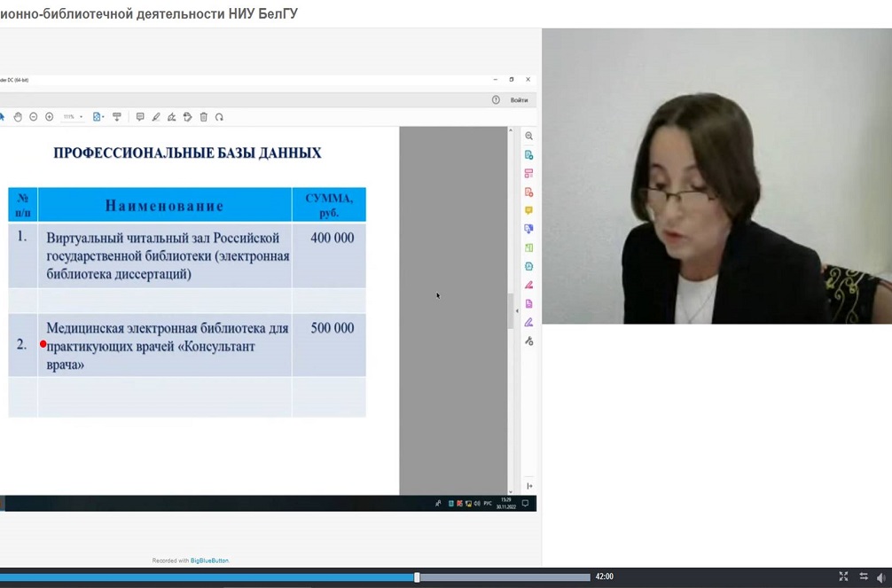Open the yellow Comment tool in sidebar
892x588 pixels.
pyautogui.click(x=528, y=210)
